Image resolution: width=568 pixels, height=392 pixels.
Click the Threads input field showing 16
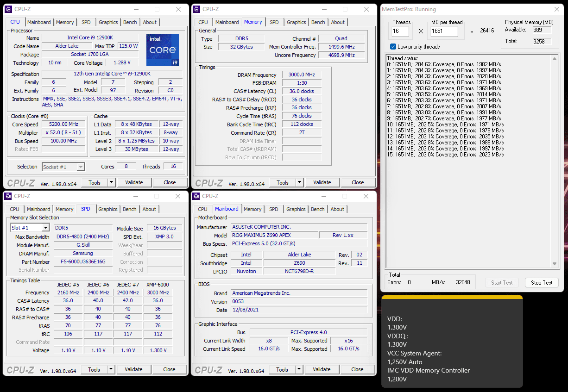point(400,31)
